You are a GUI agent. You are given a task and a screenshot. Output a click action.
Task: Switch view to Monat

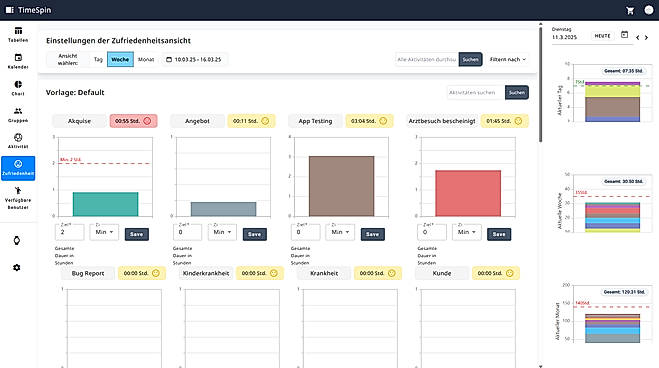coord(146,60)
